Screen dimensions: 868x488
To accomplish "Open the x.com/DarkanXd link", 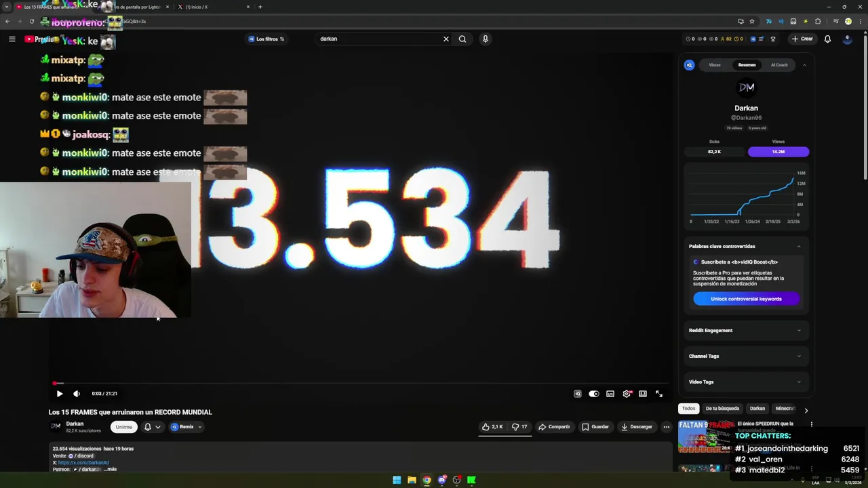I will [83, 463].
